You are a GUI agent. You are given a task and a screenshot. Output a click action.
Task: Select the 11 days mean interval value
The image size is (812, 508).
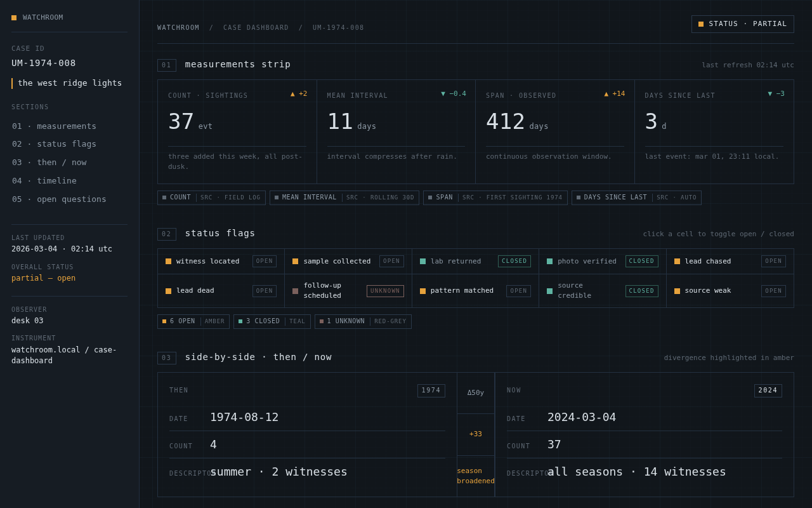point(351,121)
